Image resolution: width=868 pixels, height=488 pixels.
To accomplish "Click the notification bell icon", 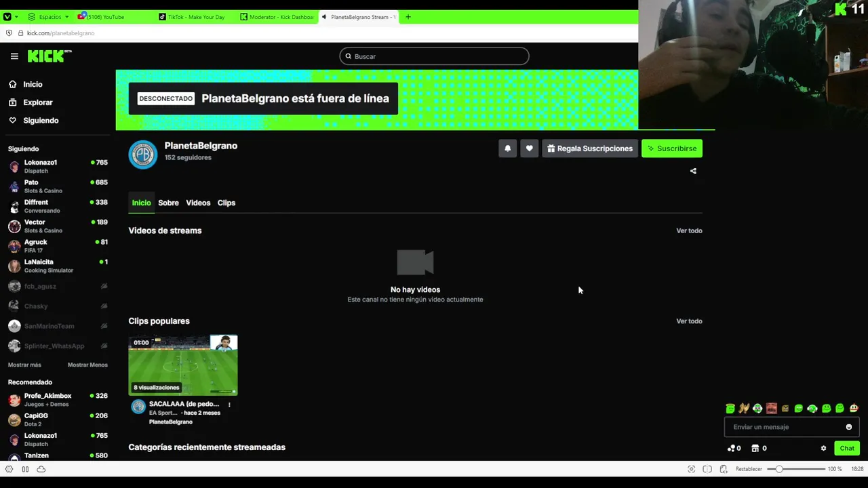I will coord(507,148).
